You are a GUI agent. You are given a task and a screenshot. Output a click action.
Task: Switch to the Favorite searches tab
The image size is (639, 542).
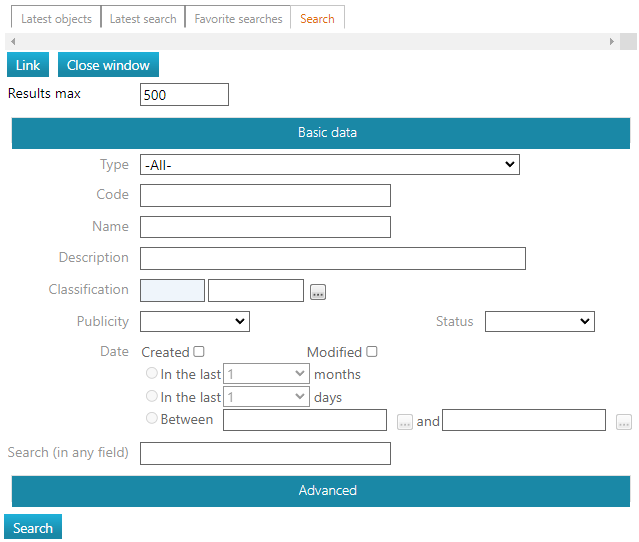click(238, 19)
